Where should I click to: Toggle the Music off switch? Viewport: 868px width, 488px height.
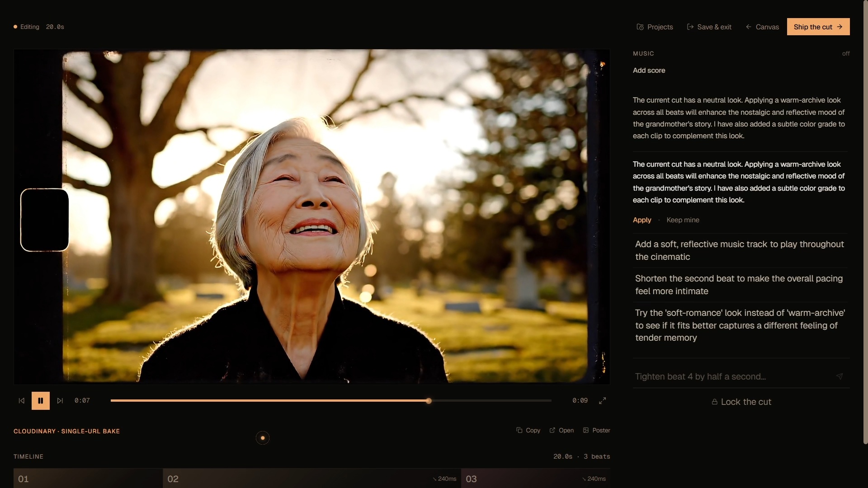[x=845, y=53]
